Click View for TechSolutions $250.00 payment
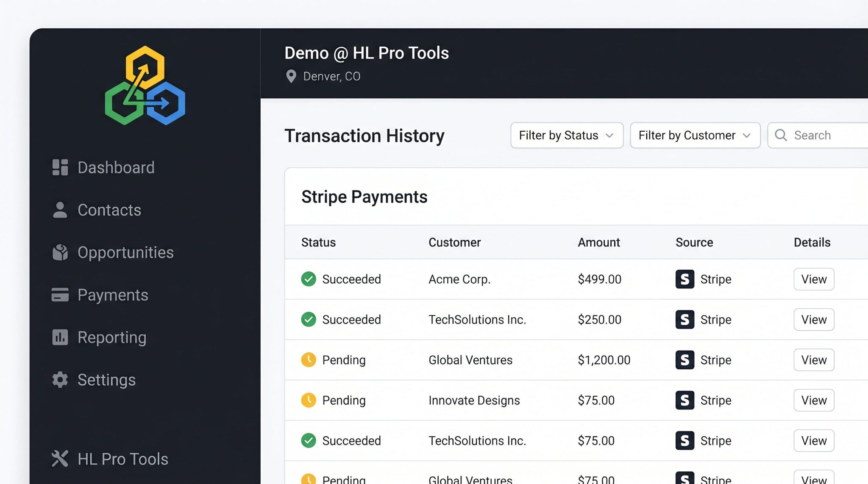Viewport: 868px width, 484px height. pos(814,319)
